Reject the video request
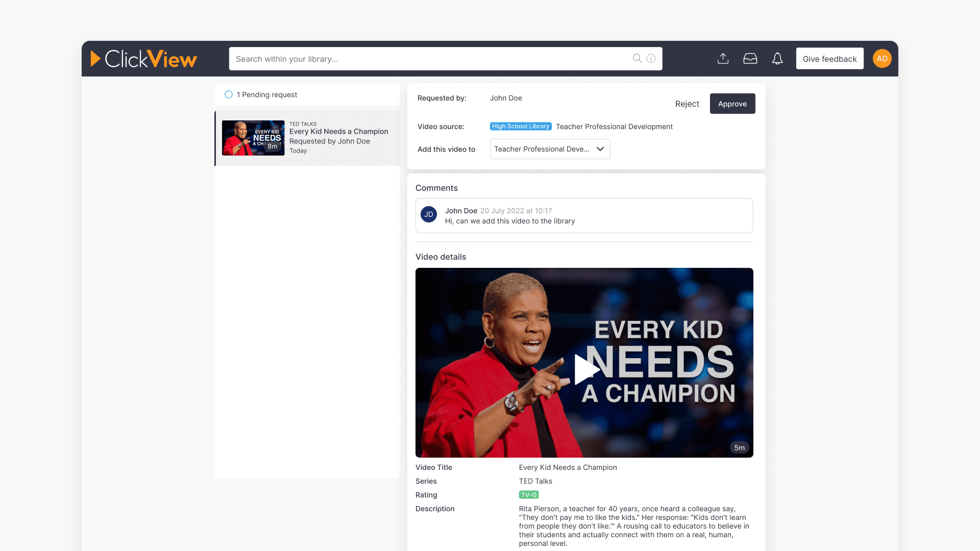The height and width of the screenshot is (551, 980). (687, 104)
